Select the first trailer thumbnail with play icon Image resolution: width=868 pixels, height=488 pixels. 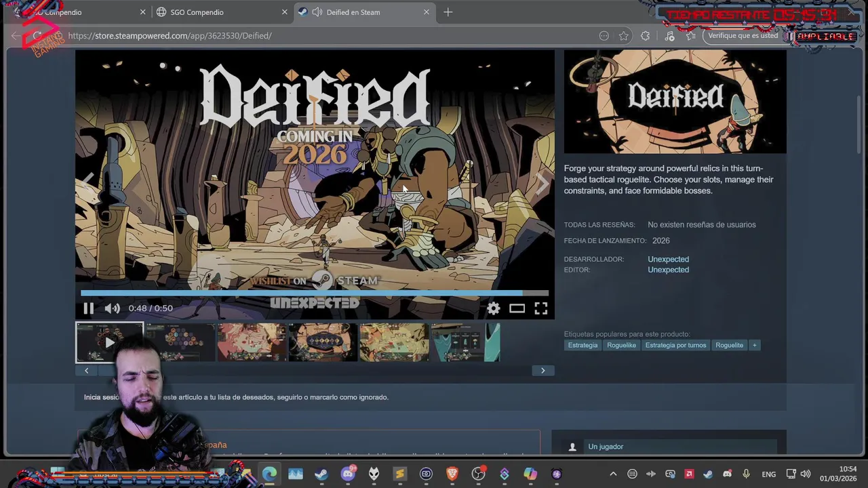[x=109, y=342]
